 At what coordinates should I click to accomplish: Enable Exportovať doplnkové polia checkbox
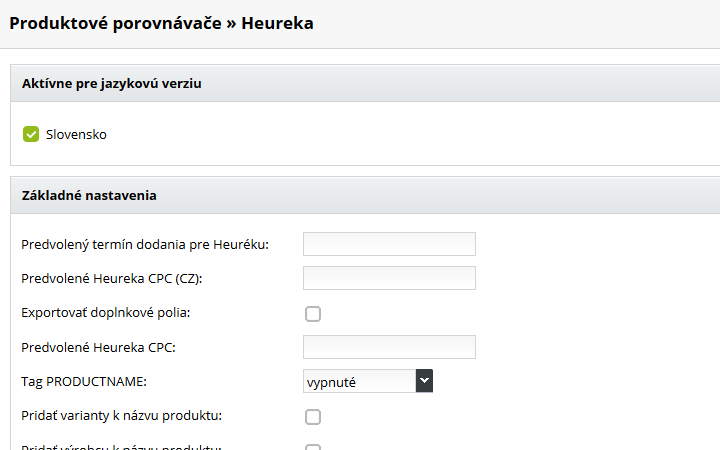pos(313,314)
